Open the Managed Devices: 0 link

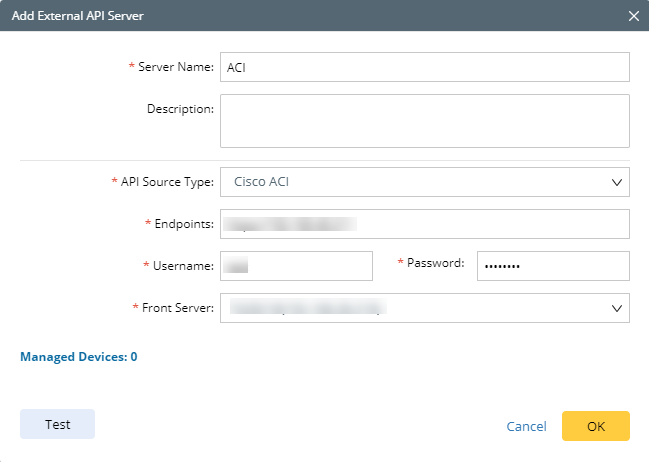[x=79, y=356]
